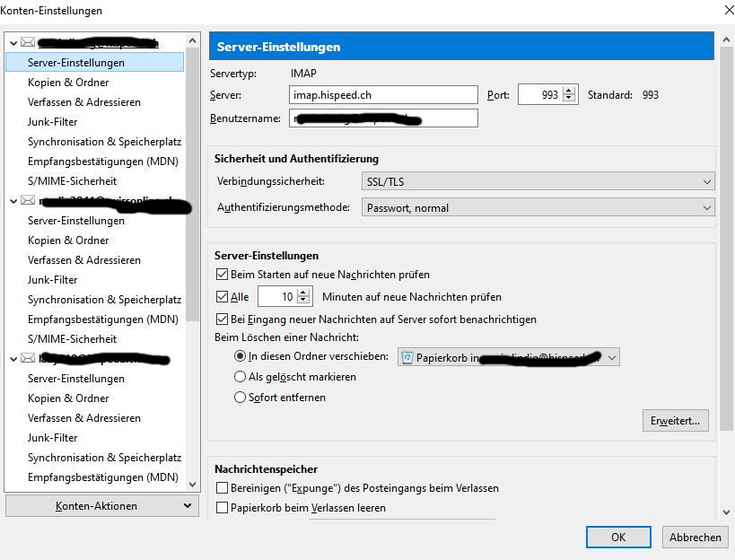
Task: Open Junk-Filter under the first account
Action: click(52, 122)
